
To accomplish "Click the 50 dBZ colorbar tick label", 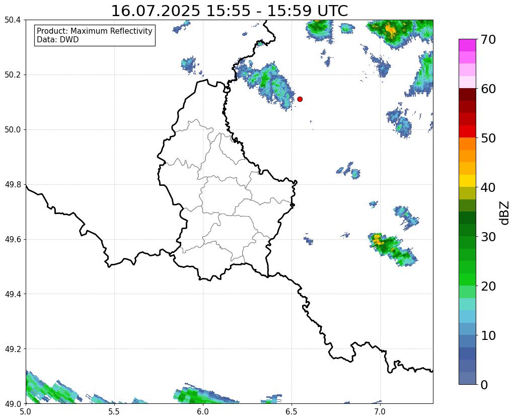I will pyautogui.click(x=488, y=138).
